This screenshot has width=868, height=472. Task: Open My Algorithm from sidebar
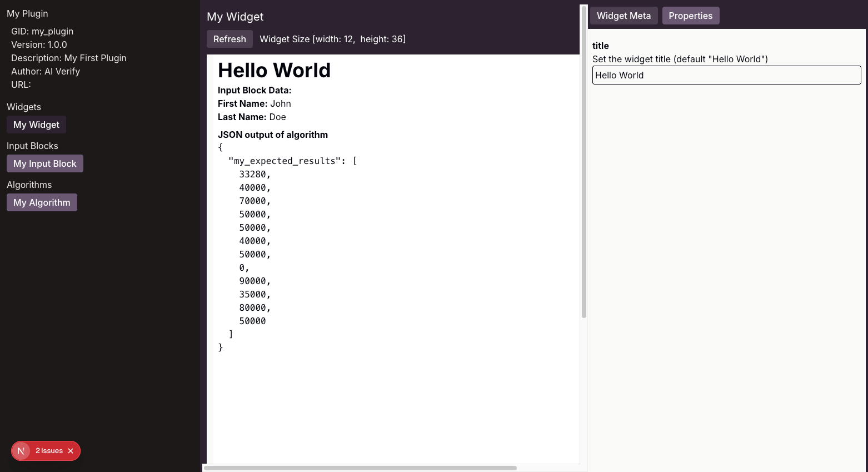(42, 202)
